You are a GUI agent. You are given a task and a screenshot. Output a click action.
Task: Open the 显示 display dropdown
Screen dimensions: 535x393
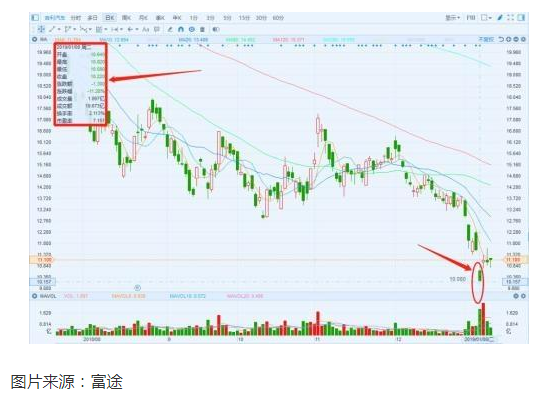[x=452, y=17]
